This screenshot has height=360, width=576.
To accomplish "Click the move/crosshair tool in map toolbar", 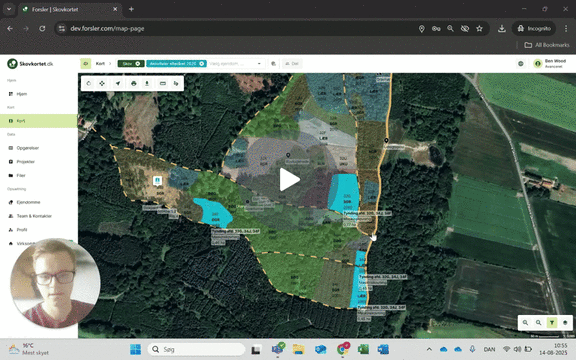I will click(102, 83).
